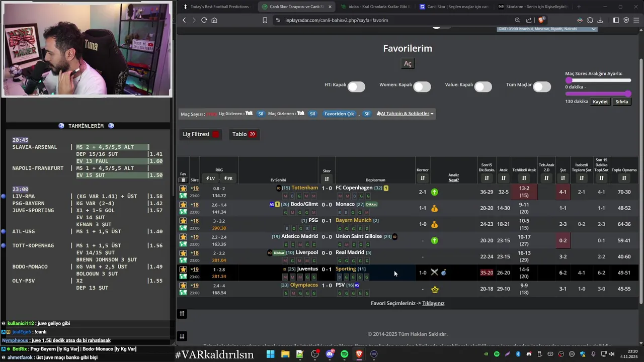Screen dimensions: 644x362
Task: Open File Explorer from taskbar
Action: (285, 354)
